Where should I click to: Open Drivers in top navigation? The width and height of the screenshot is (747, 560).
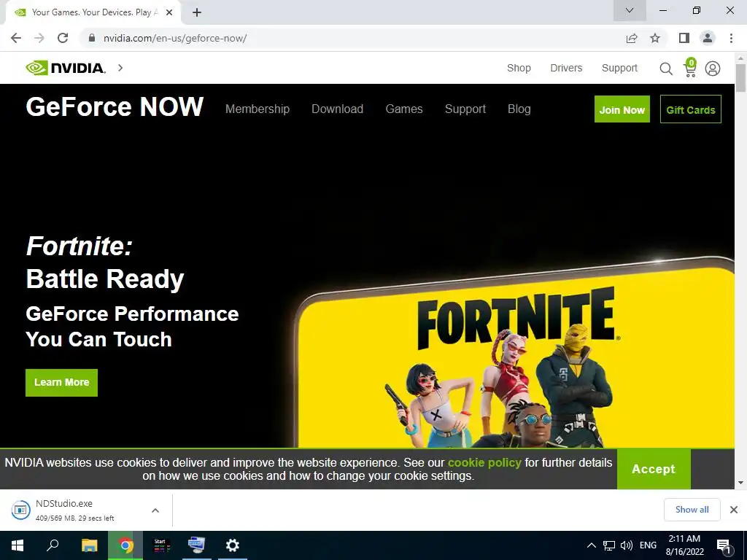click(566, 68)
